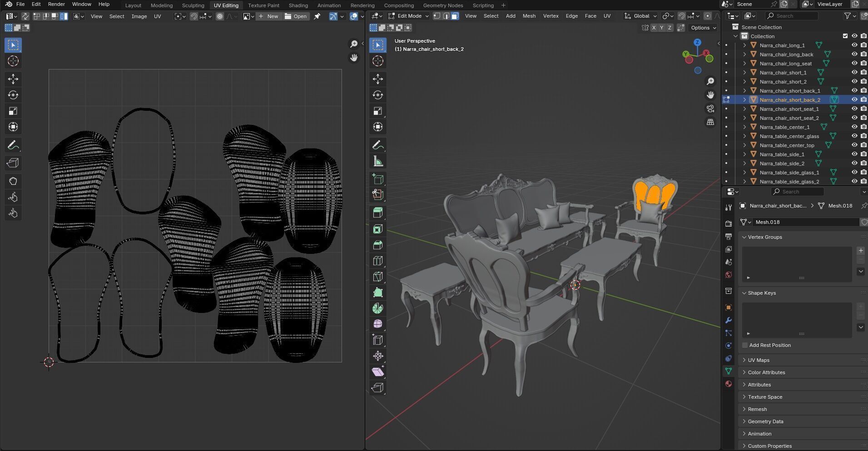
Task: Enable vertex select mode in 3D viewport
Action: [437, 16]
